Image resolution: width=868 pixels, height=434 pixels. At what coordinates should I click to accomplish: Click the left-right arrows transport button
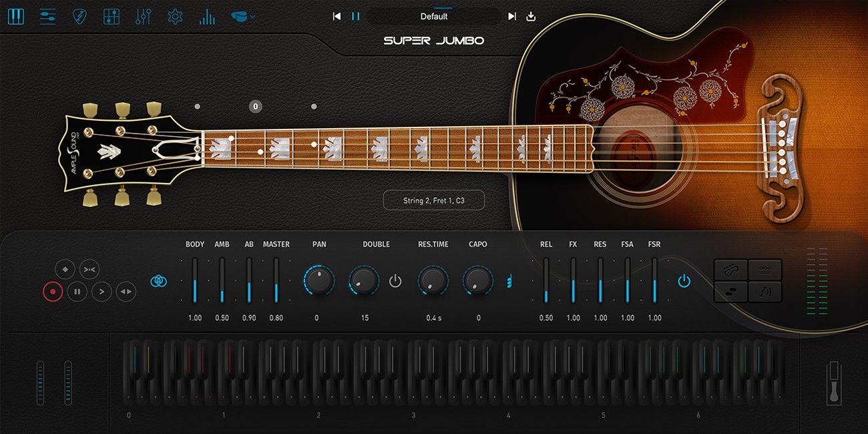(126, 292)
